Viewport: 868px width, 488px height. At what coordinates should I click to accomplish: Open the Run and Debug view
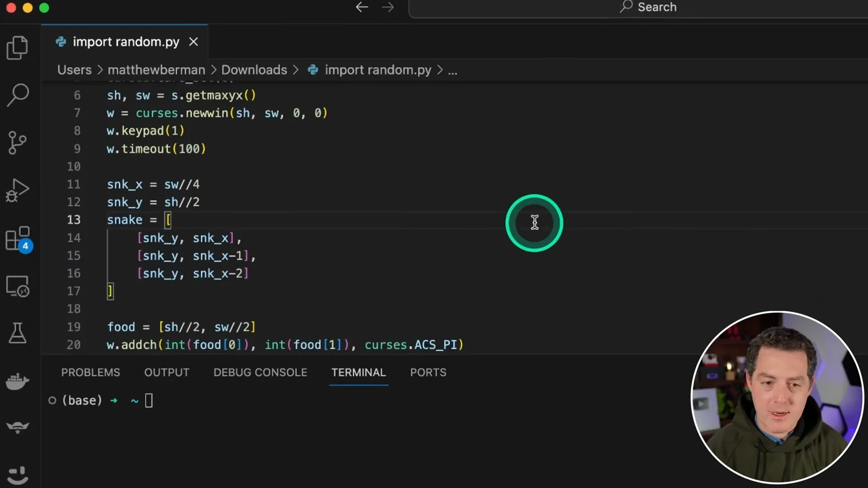coord(17,190)
